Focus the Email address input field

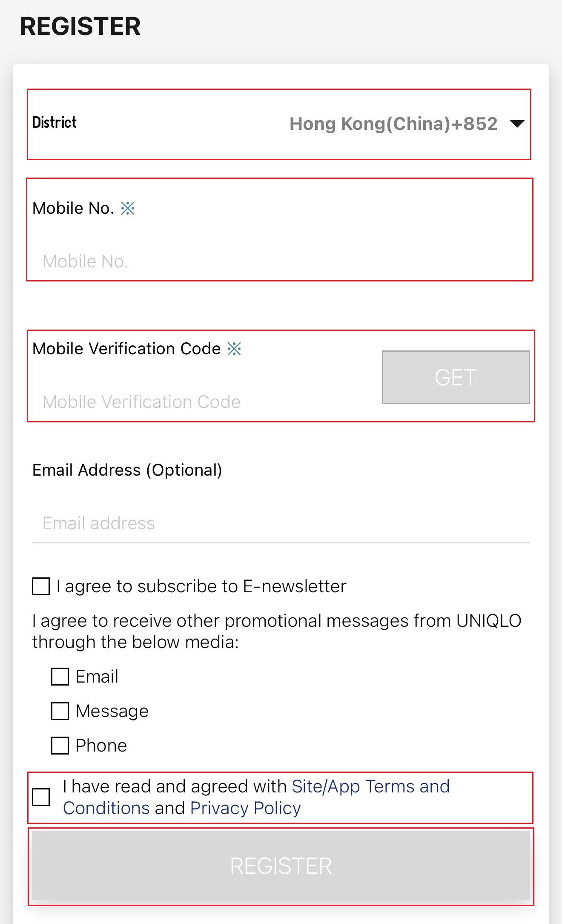coord(280,523)
